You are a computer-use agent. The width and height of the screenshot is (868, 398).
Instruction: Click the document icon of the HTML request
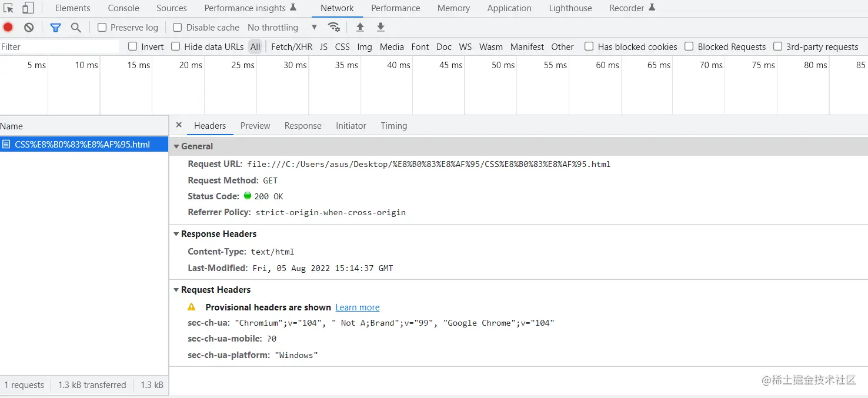click(6, 144)
